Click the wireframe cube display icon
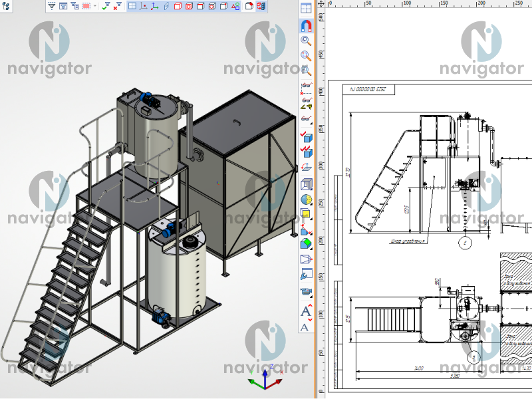The width and height of the screenshot is (532, 399). [306, 185]
